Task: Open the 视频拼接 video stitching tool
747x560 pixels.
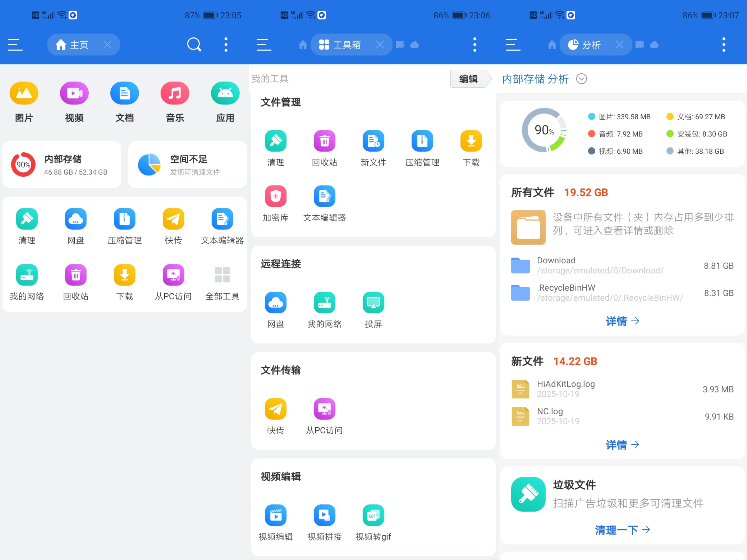Action: (x=324, y=516)
